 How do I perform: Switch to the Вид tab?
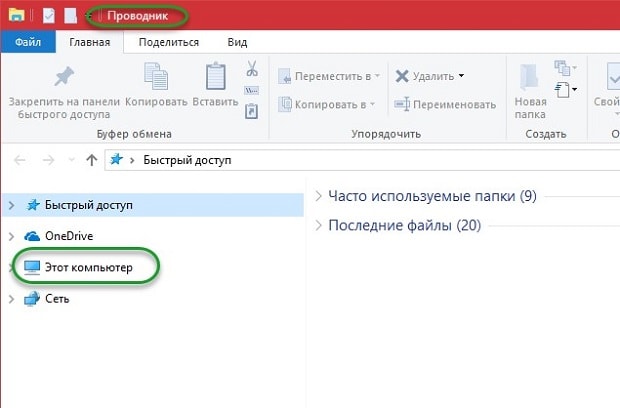click(237, 42)
